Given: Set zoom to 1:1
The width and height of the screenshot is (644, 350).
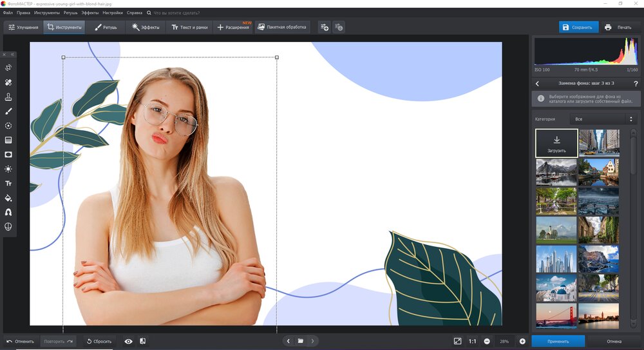Looking at the screenshot, I should pos(473,342).
